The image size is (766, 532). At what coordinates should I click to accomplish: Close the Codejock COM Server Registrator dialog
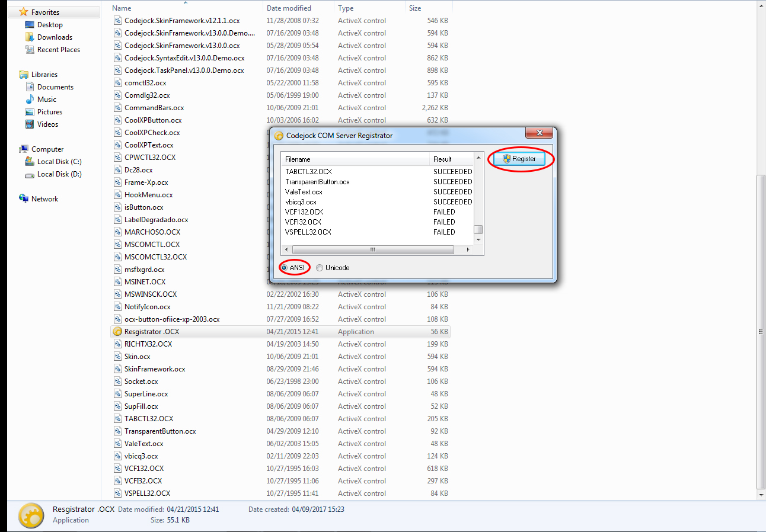[x=540, y=134]
